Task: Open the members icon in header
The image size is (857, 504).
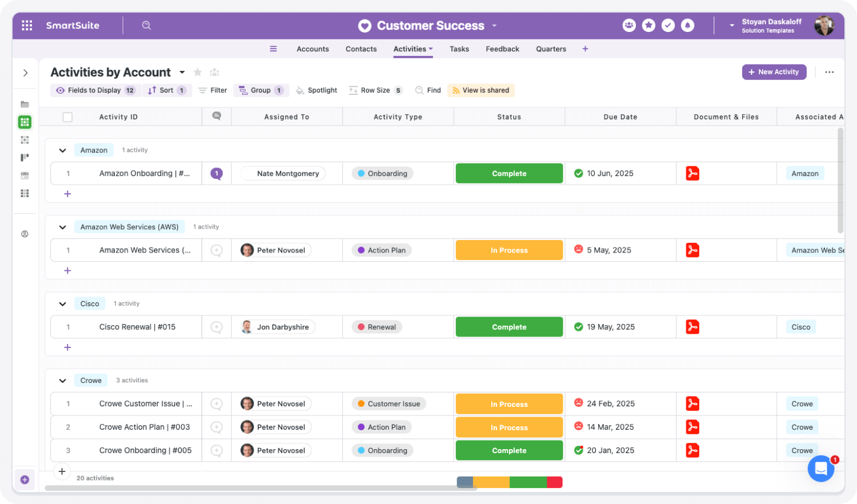Action: pos(629,25)
